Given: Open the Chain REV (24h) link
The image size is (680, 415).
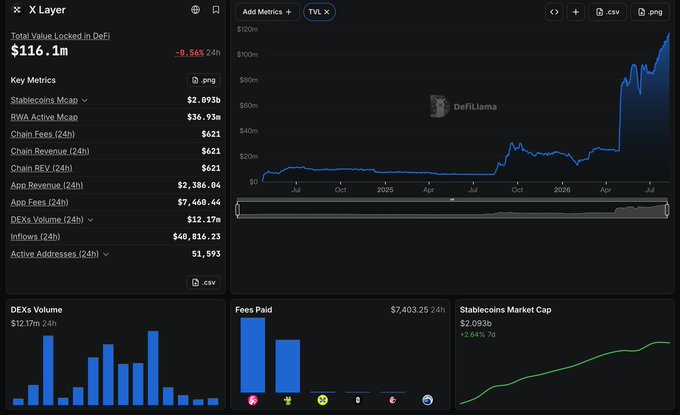Looking at the screenshot, I should [41, 168].
